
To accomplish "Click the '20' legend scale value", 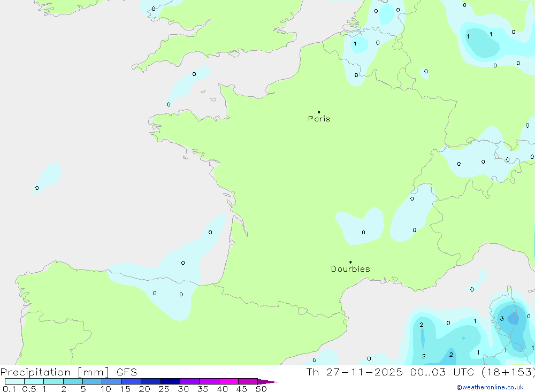I will pos(144,389).
